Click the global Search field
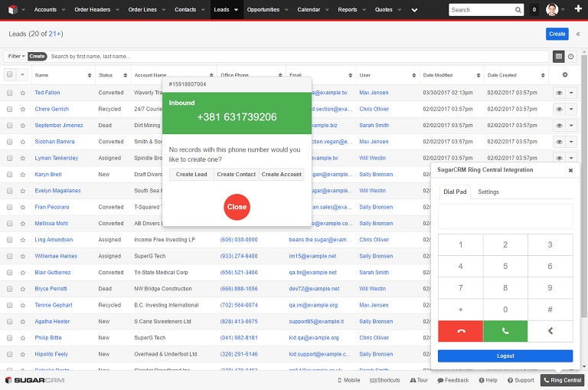This screenshot has width=588, height=390. pyautogui.click(x=482, y=10)
